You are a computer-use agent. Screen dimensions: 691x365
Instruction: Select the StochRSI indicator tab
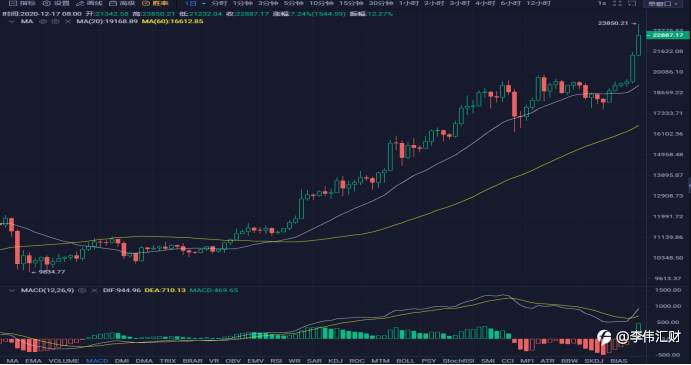(x=457, y=361)
